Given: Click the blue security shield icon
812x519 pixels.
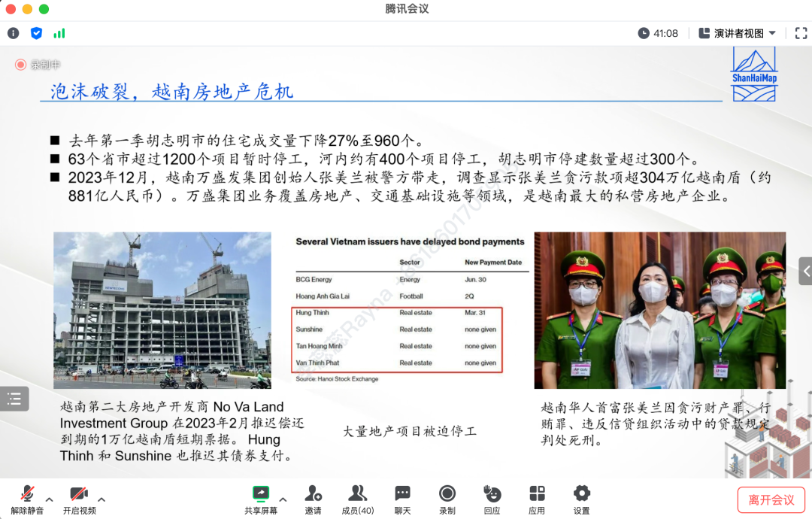Looking at the screenshot, I should click(36, 34).
